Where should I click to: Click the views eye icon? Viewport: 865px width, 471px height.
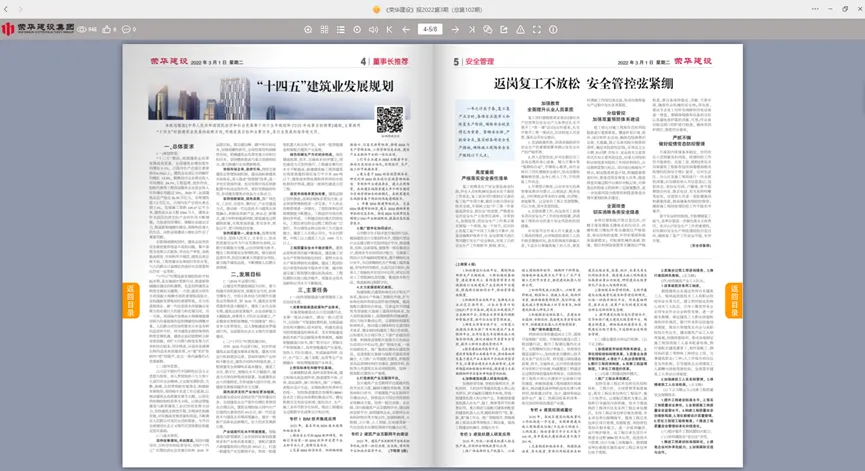pos(82,29)
